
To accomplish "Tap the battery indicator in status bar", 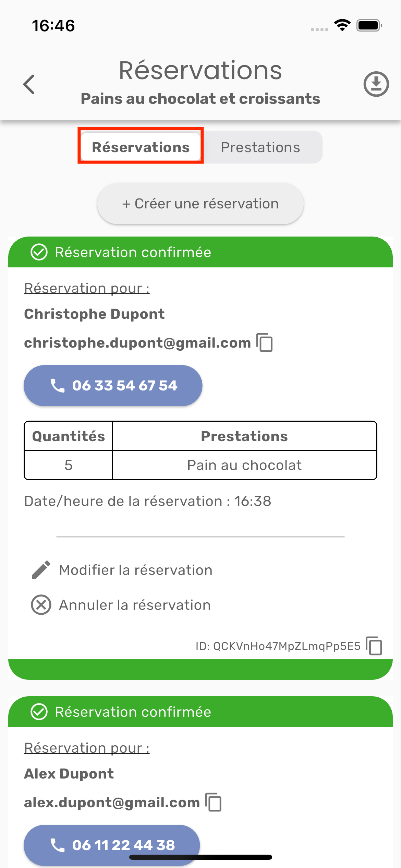I will pos(369,25).
